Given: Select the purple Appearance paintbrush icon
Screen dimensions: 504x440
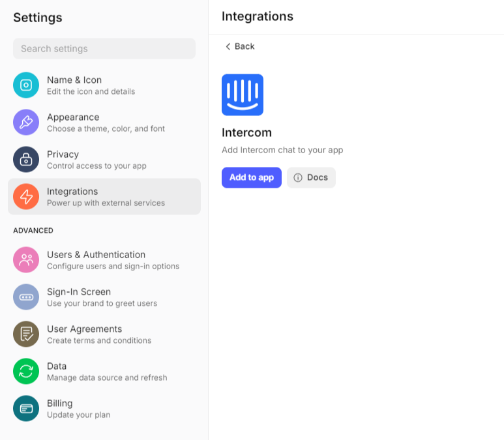Looking at the screenshot, I should [x=26, y=122].
